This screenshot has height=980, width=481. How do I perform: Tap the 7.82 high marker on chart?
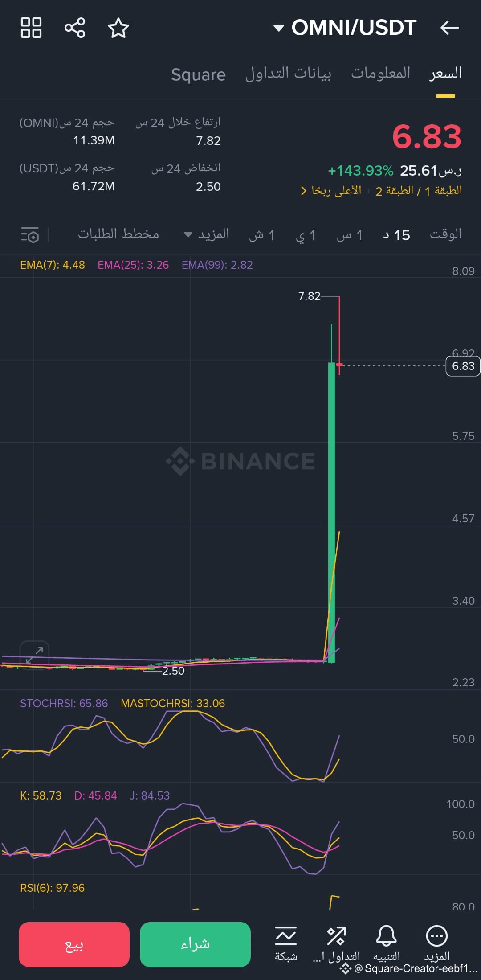pyautogui.click(x=309, y=296)
